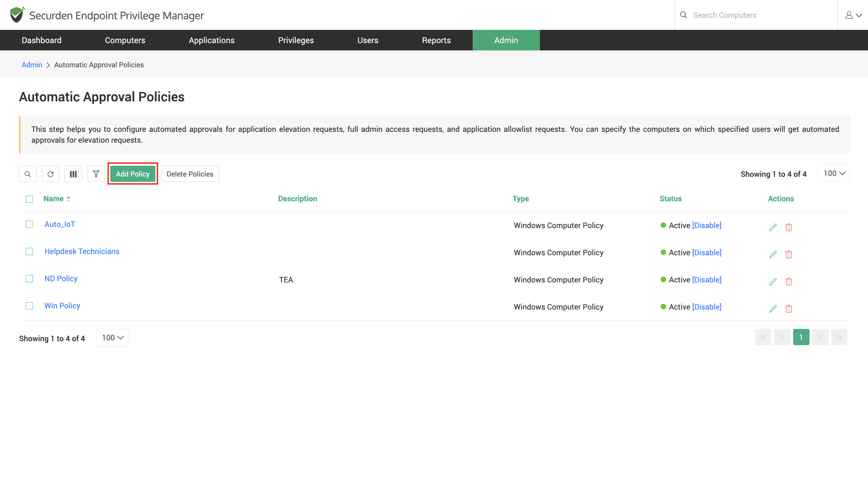Click the Securden shield logo
The width and height of the screenshot is (868, 490).
tap(17, 15)
